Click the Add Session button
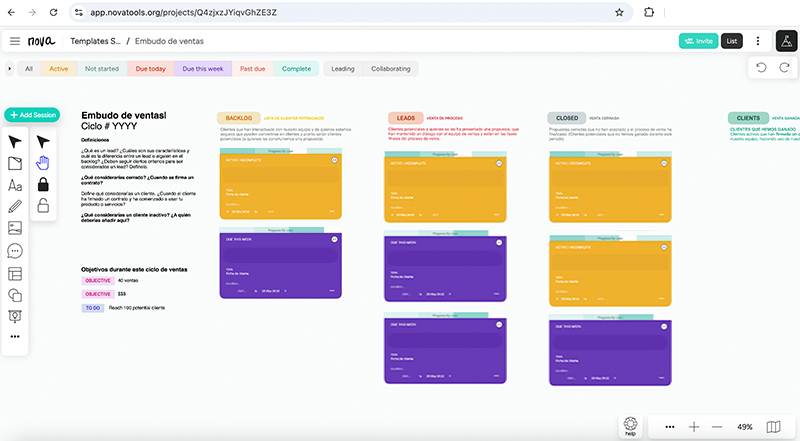 click(33, 115)
